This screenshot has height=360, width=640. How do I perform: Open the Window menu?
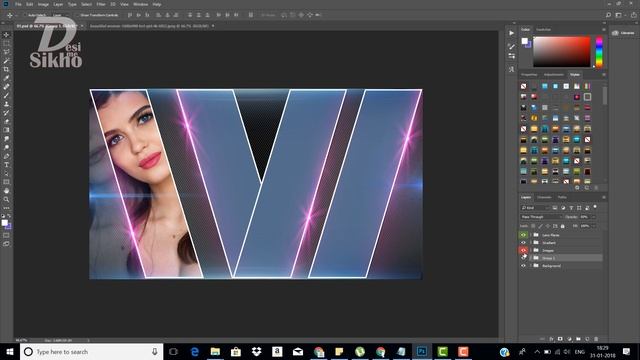[140, 4]
